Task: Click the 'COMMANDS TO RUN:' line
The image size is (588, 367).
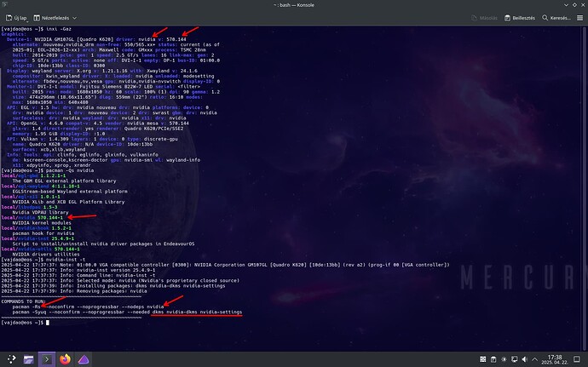Action: coord(23,301)
